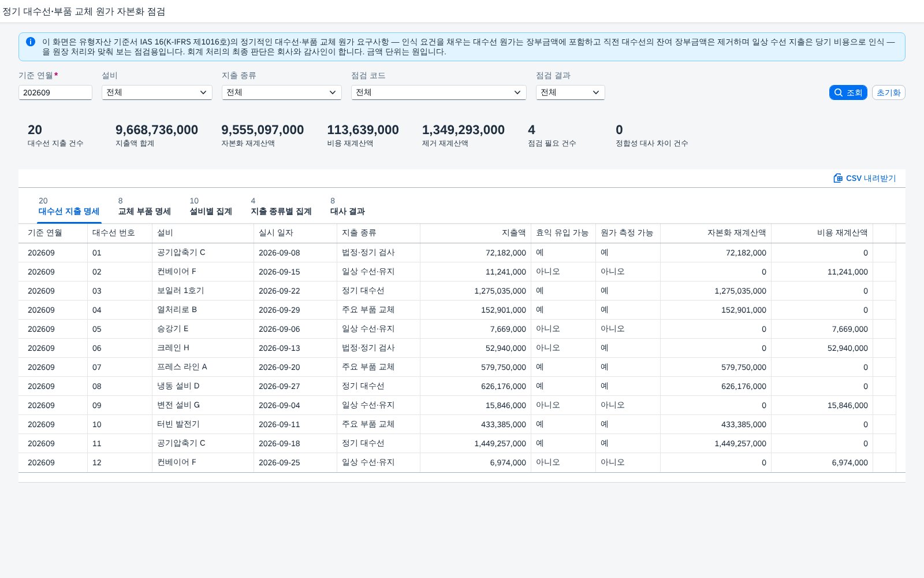Switch to the 교체 부품 명세 tab

click(x=144, y=206)
